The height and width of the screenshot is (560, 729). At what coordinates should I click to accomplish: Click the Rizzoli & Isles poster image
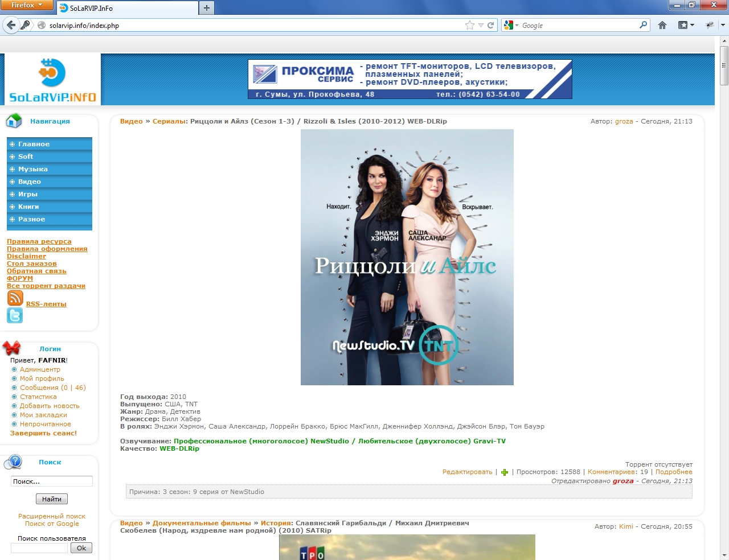(x=407, y=257)
